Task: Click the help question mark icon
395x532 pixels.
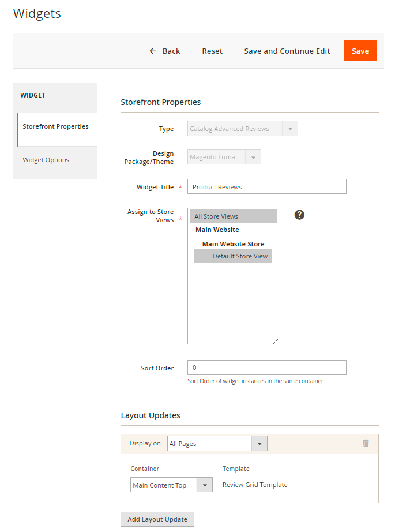Action: (299, 215)
